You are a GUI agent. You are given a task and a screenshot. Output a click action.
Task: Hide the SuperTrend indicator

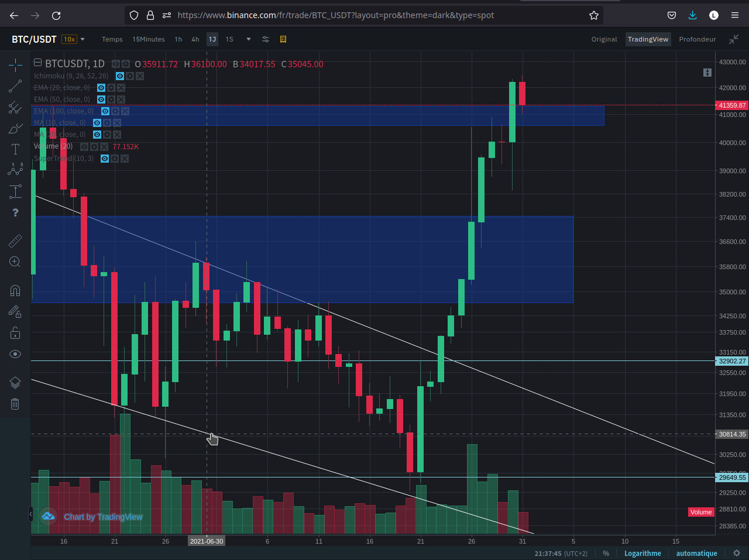[x=105, y=159]
